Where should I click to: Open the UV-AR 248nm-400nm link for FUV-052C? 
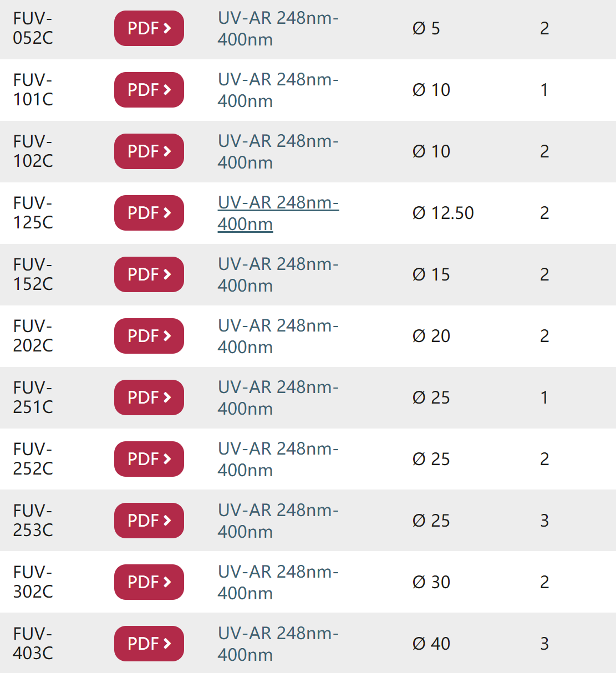click(x=278, y=28)
